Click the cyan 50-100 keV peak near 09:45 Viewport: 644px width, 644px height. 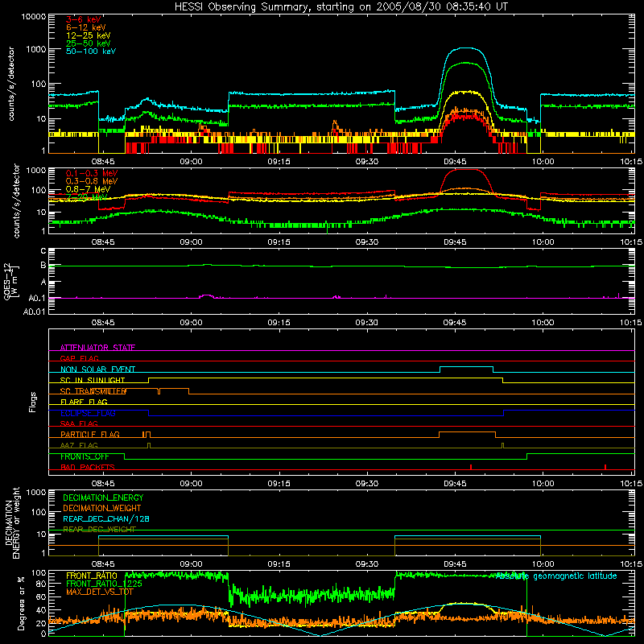(x=464, y=48)
